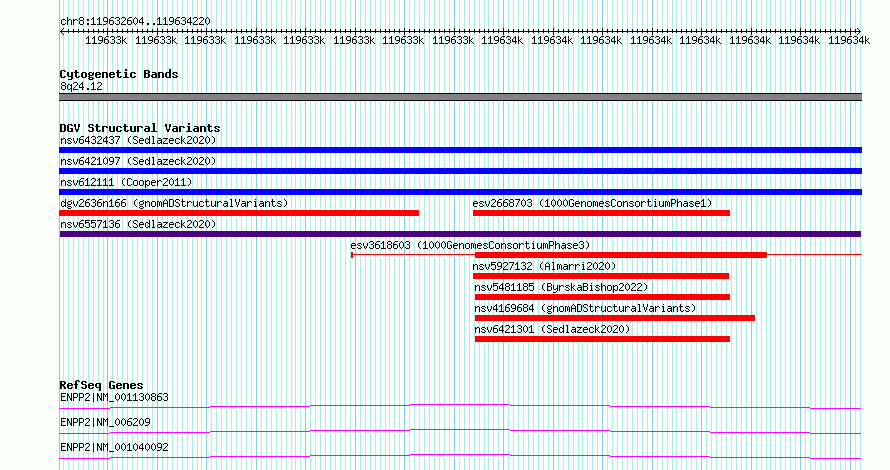Open the nsv6421301 (Sedlazeck2020) label
This screenshot has width=890, height=470.
click(552, 329)
